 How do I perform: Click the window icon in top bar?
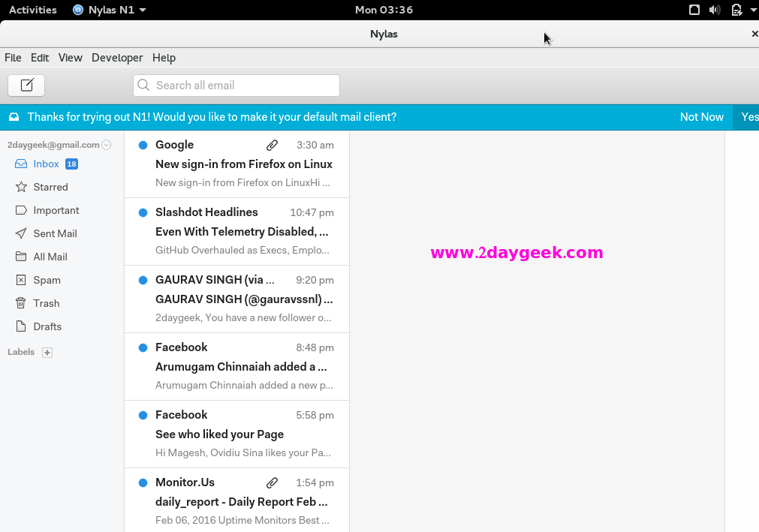click(694, 10)
